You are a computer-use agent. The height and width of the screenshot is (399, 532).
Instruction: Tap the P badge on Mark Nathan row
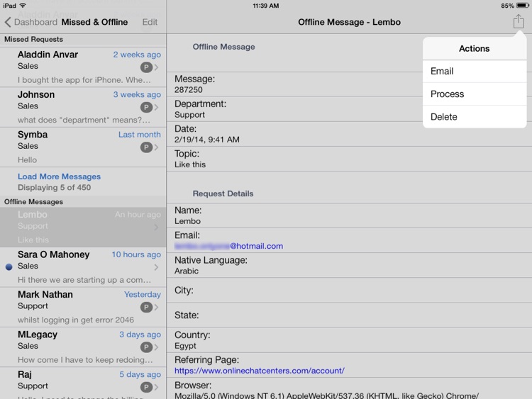click(146, 308)
